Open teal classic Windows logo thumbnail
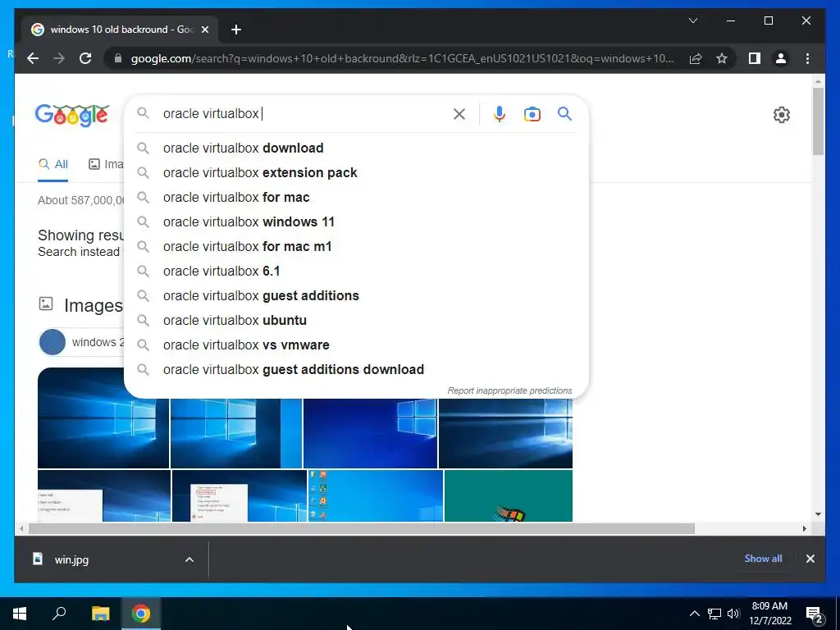This screenshot has width=840, height=630. (509, 495)
